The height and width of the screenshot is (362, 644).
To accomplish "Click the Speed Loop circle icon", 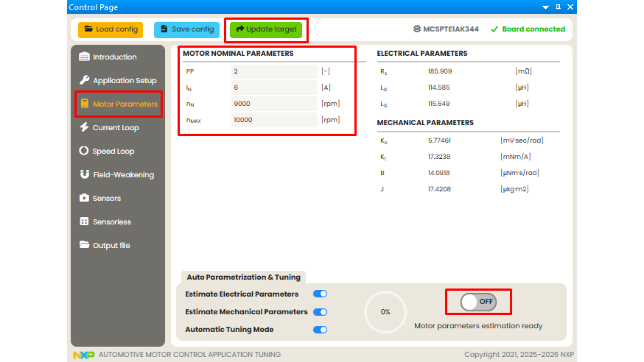I will point(84,151).
